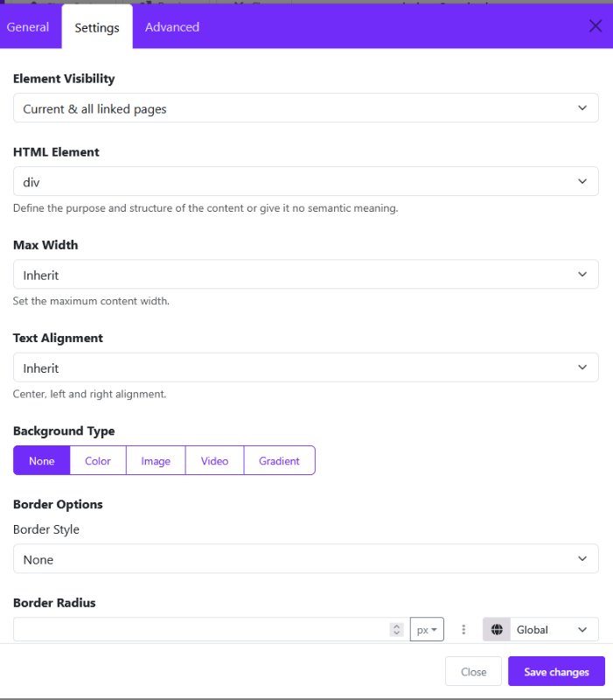Close the settings panel with X icon

pyautogui.click(x=596, y=26)
